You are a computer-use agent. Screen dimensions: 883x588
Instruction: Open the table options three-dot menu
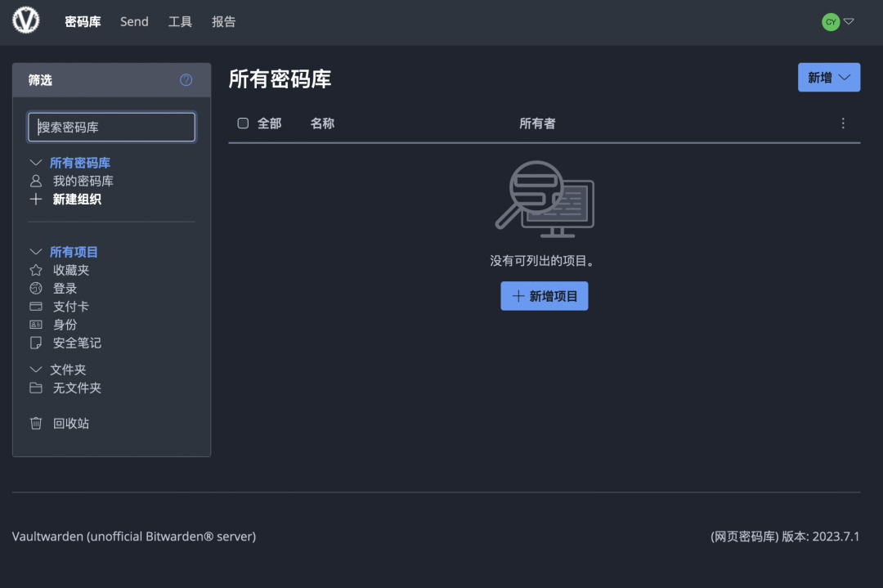pos(843,123)
